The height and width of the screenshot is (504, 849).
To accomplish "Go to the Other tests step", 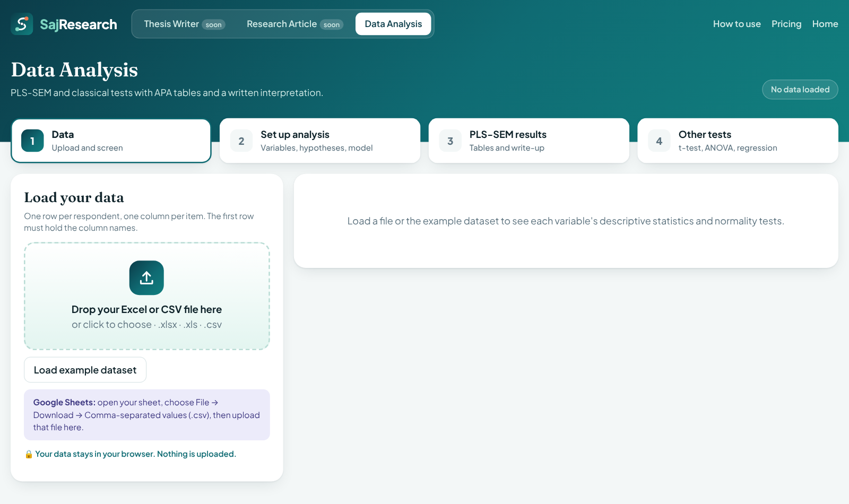I will 738,141.
